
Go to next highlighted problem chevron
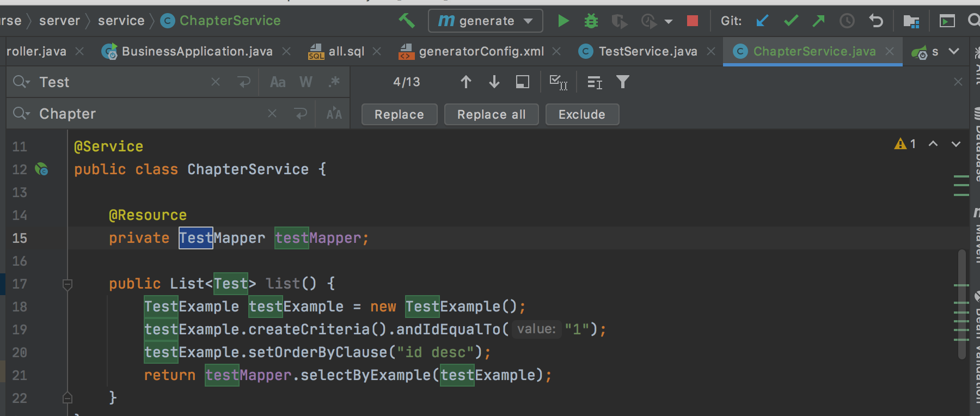pyautogui.click(x=956, y=144)
